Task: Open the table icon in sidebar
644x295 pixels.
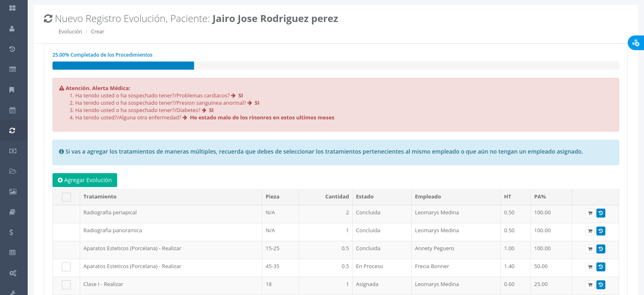Action: click(13, 253)
